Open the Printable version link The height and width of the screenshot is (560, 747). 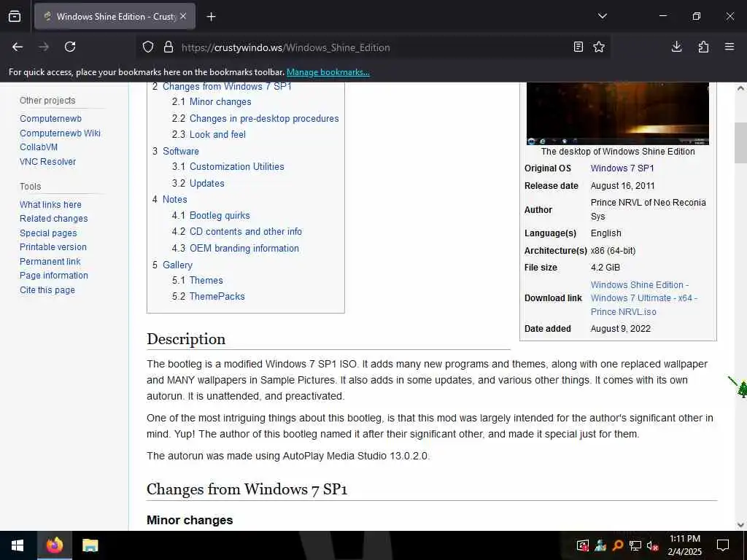click(53, 247)
